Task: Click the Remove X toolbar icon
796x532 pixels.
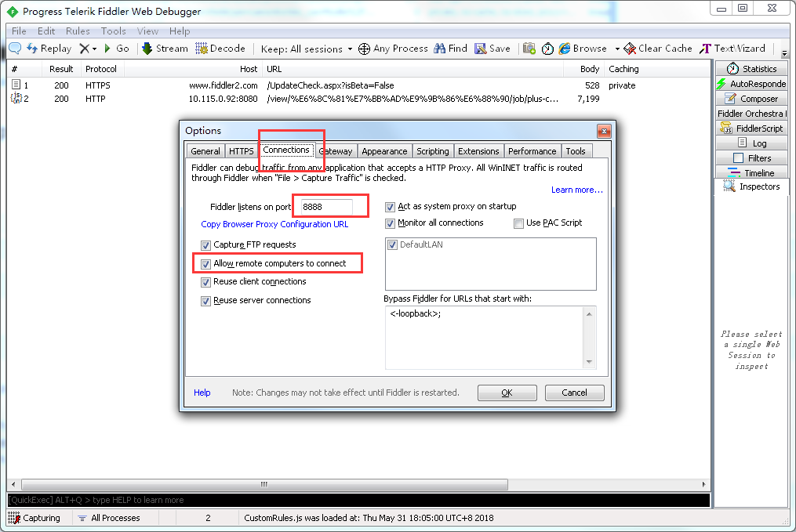Action: click(x=84, y=48)
